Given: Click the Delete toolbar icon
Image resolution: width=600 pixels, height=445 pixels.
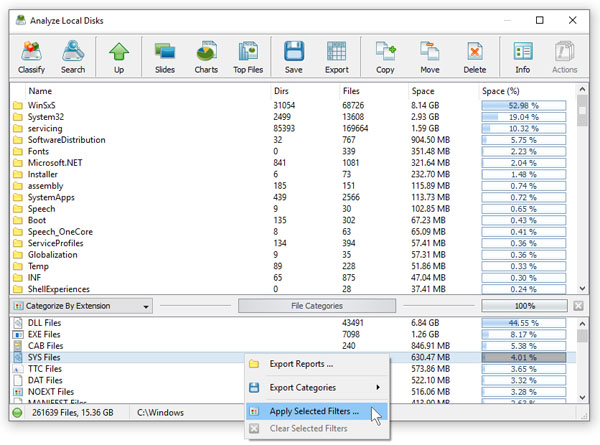Looking at the screenshot, I should click(474, 57).
